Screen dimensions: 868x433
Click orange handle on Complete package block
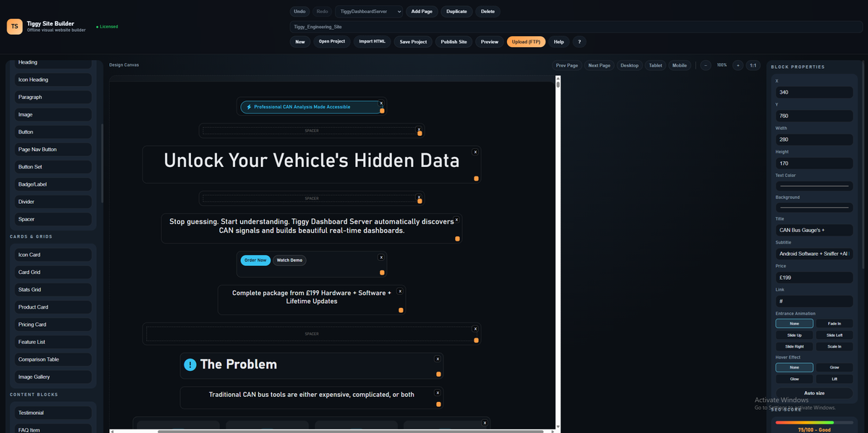(401, 310)
